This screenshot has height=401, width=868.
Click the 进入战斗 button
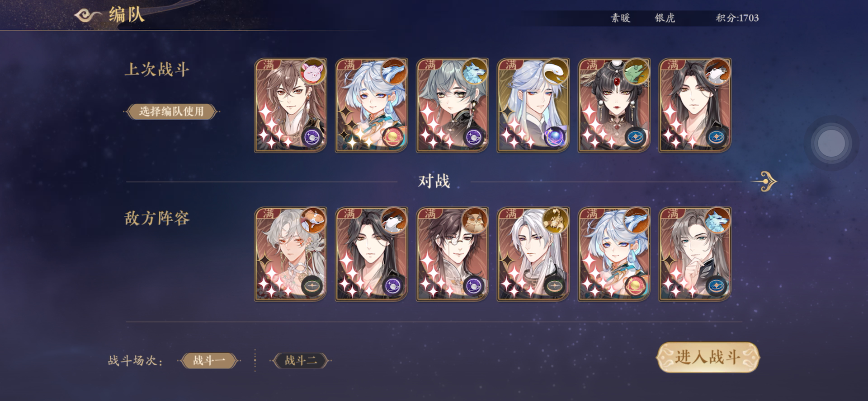coord(708,357)
